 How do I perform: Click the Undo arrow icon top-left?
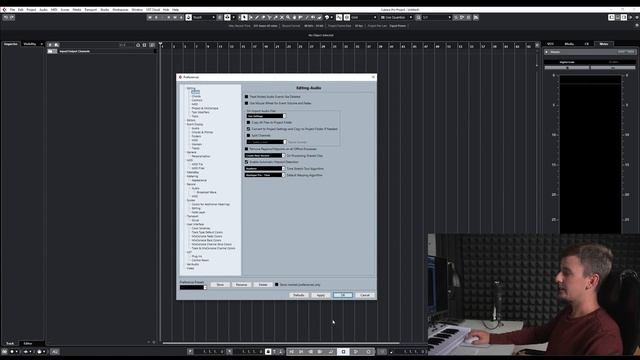6,17
